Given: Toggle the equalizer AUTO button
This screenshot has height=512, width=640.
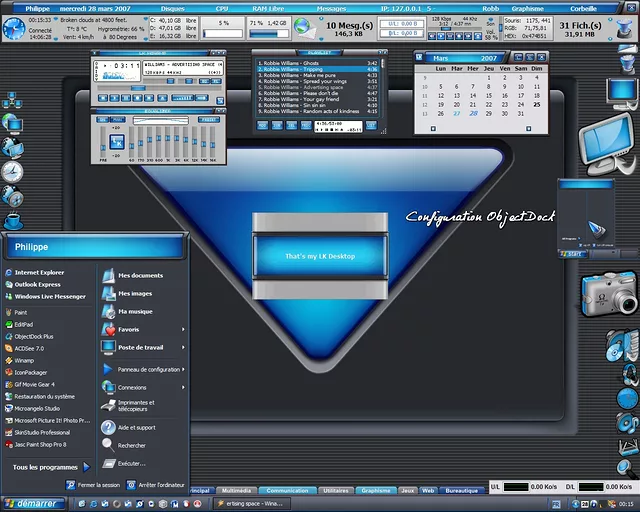Looking at the screenshot, I should click(x=115, y=118).
